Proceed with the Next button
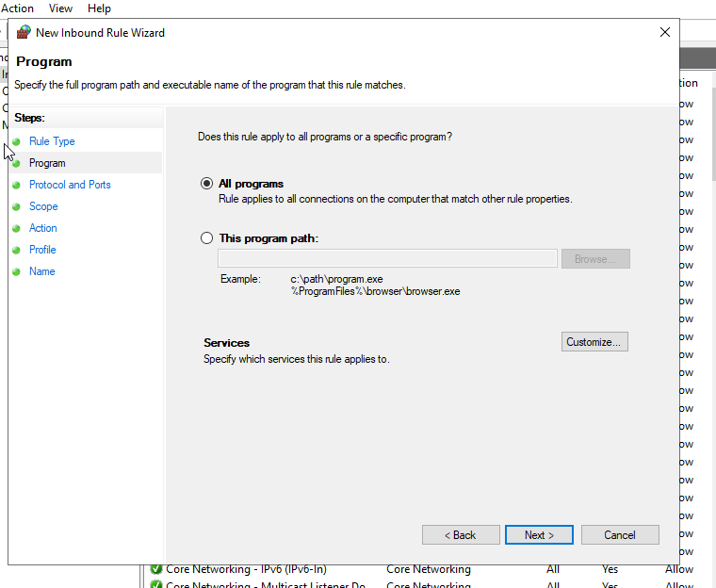This screenshot has width=716, height=588. 539,534
